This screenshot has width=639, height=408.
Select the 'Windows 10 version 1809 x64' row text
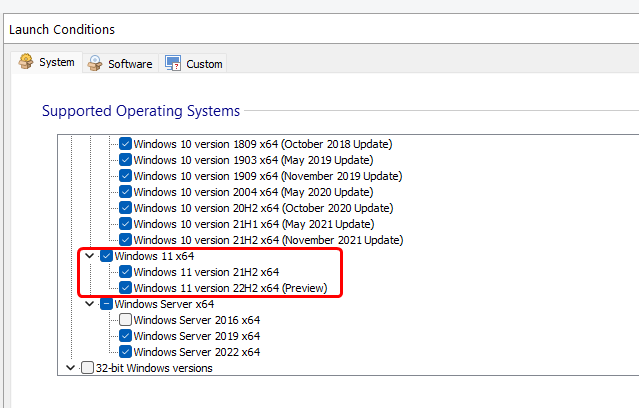[x=263, y=144]
